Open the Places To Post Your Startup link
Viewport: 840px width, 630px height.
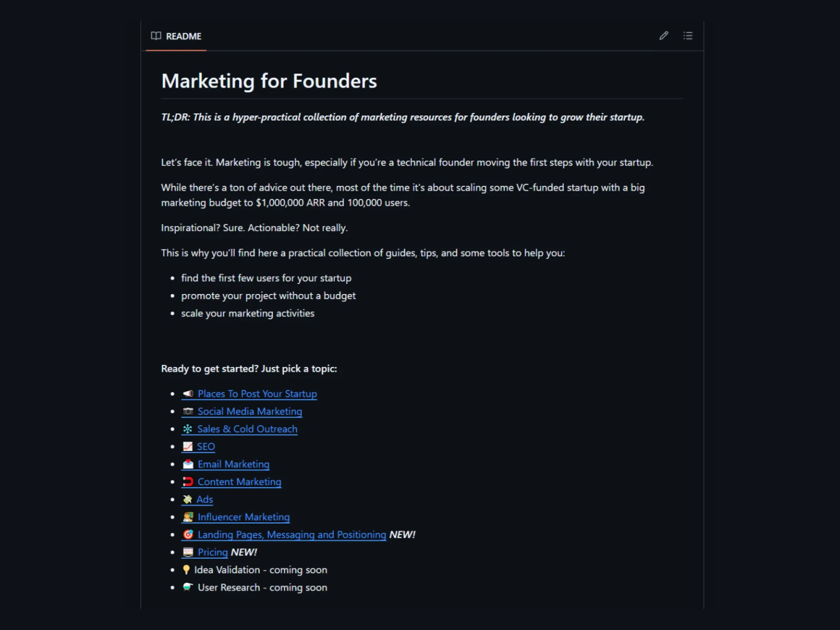coord(257,394)
